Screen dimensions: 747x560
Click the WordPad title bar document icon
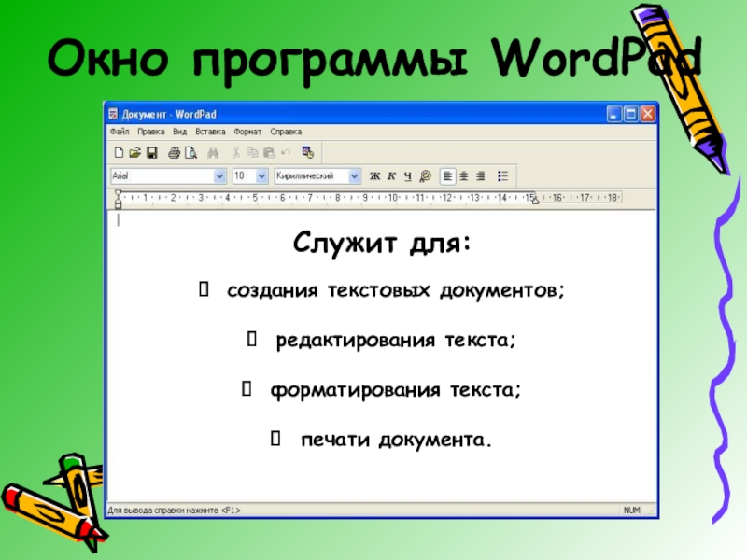[113, 114]
